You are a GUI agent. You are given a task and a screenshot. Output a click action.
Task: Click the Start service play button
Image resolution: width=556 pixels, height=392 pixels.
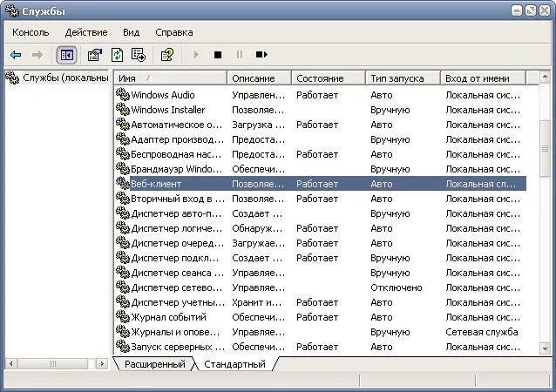[196, 55]
